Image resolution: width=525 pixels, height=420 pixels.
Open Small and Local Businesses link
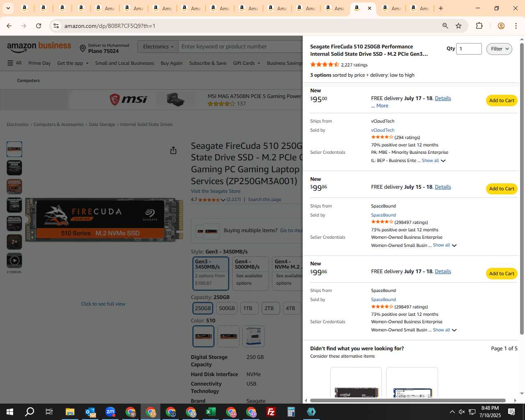click(125, 63)
